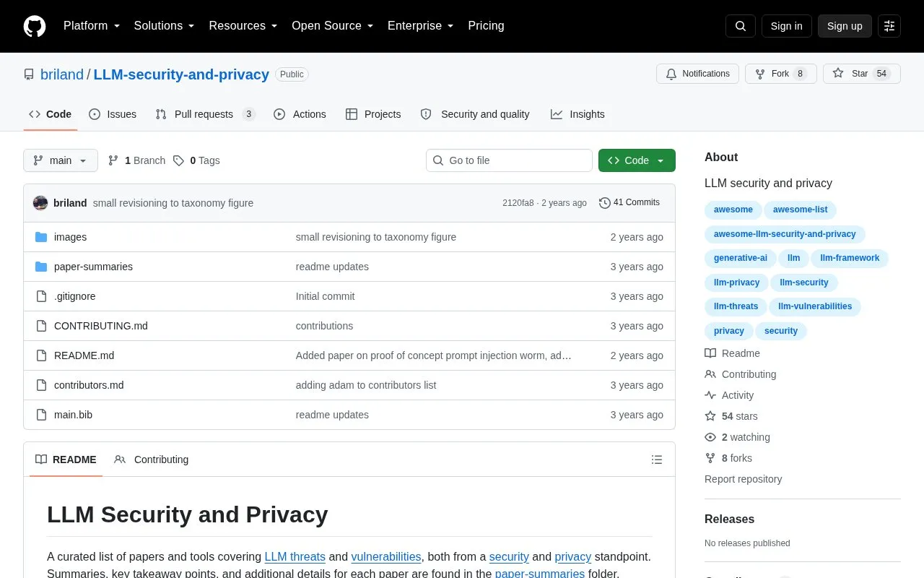Click the Pricing link in header
Viewport: 924px width, 578px height.
486,26
